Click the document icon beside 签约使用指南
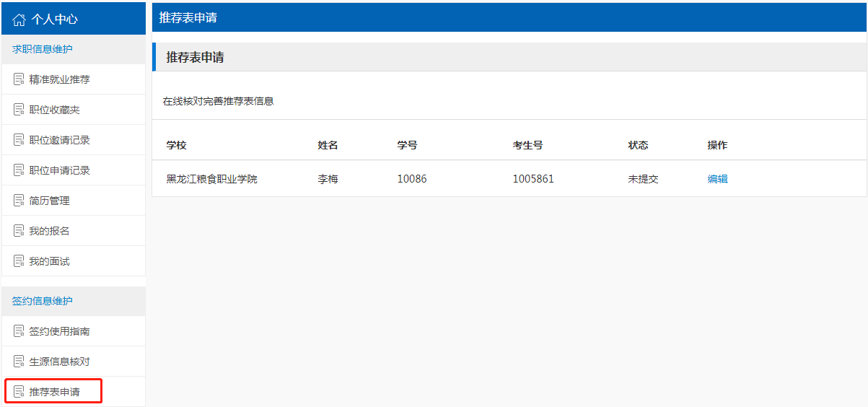 (19, 331)
